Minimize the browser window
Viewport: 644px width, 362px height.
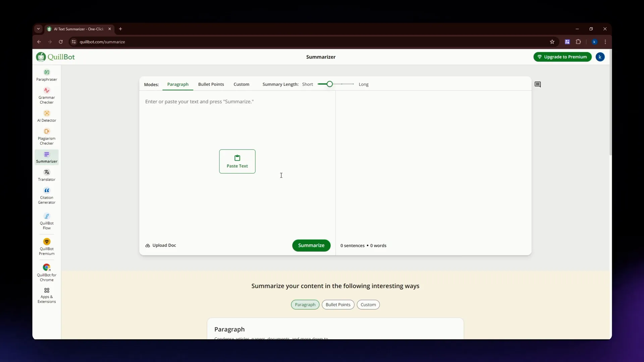(577, 29)
